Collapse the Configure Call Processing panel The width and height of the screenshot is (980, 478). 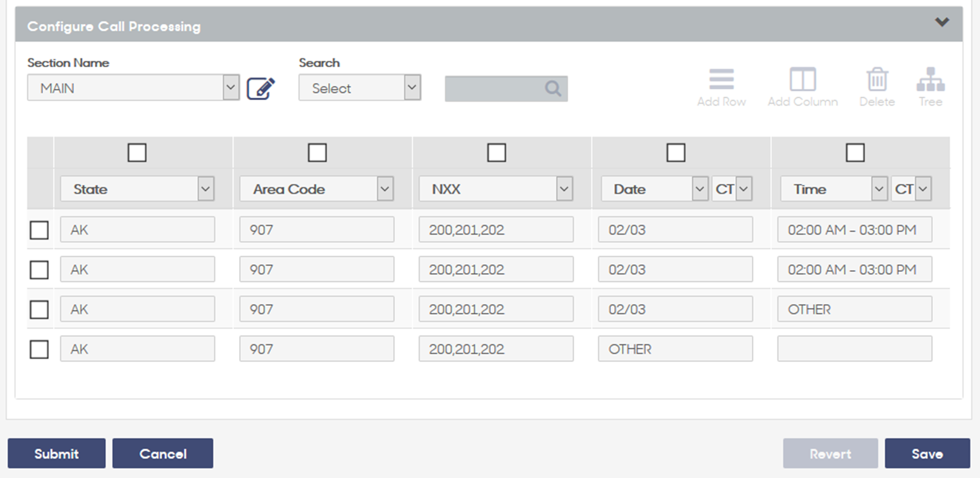pos(942,22)
